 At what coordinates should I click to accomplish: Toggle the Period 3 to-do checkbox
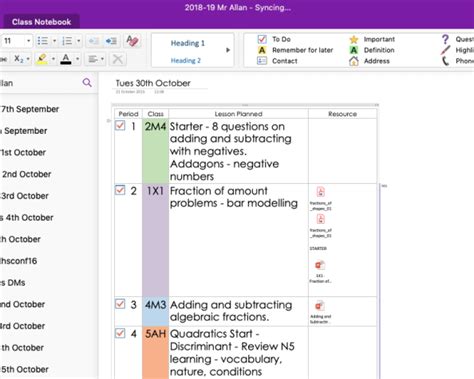120,304
